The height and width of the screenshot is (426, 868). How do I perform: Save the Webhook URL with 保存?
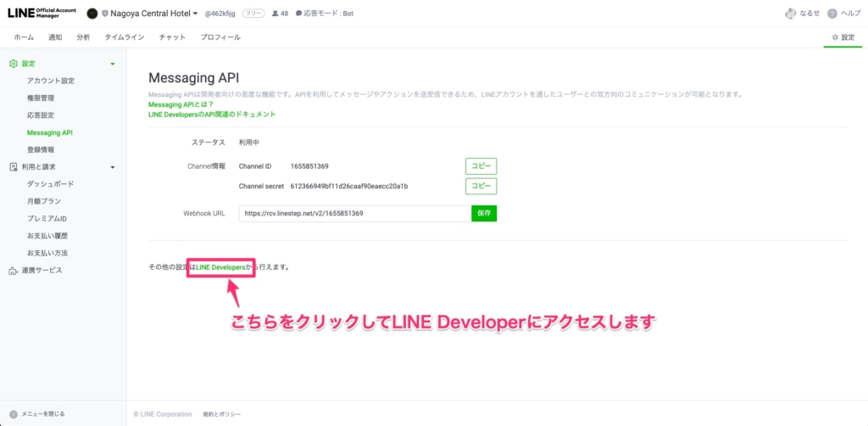coord(484,213)
